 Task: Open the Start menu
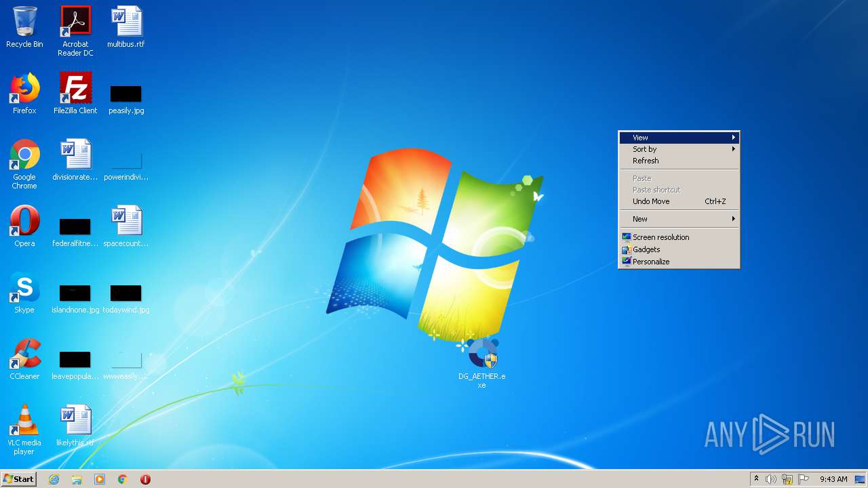[18, 479]
